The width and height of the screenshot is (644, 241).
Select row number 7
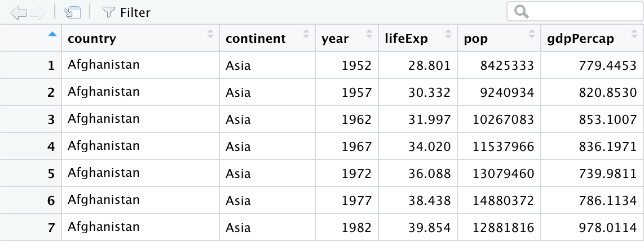pos(51,227)
